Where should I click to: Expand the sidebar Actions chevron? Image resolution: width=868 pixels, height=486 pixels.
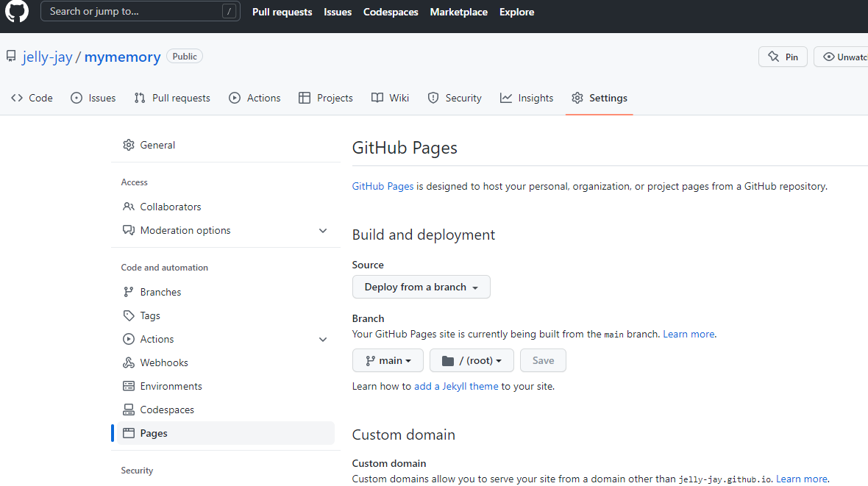click(323, 339)
